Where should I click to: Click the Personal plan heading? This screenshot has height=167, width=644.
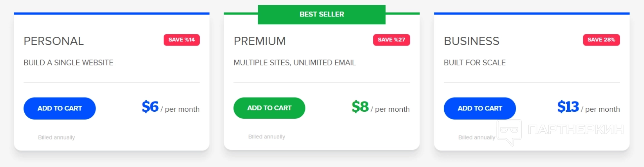[x=54, y=41]
